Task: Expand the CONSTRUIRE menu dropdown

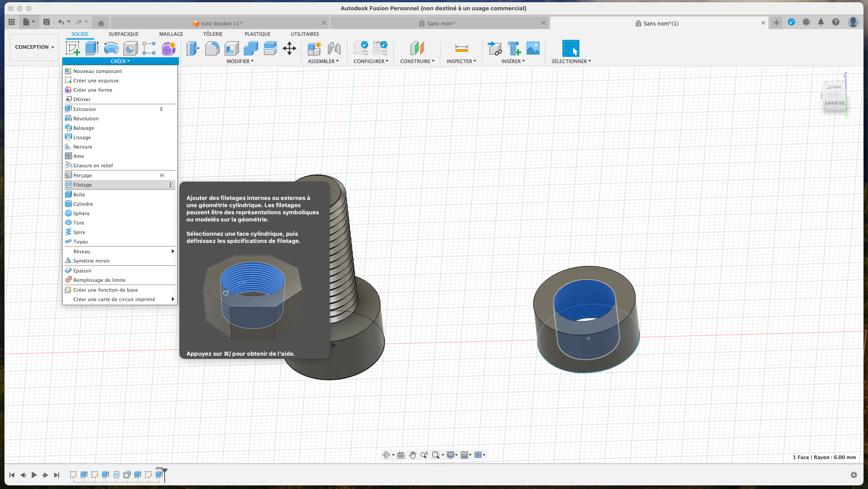Action: (417, 61)
